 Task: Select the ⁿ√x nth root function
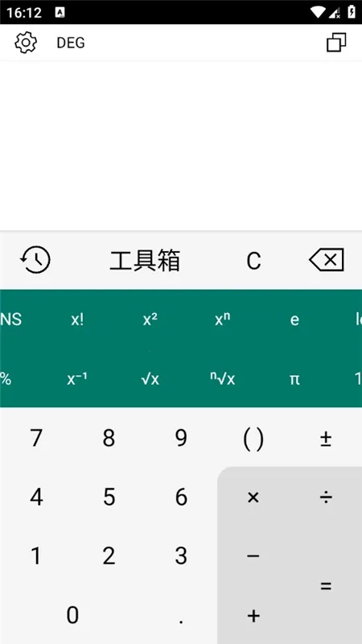[222, 378]
